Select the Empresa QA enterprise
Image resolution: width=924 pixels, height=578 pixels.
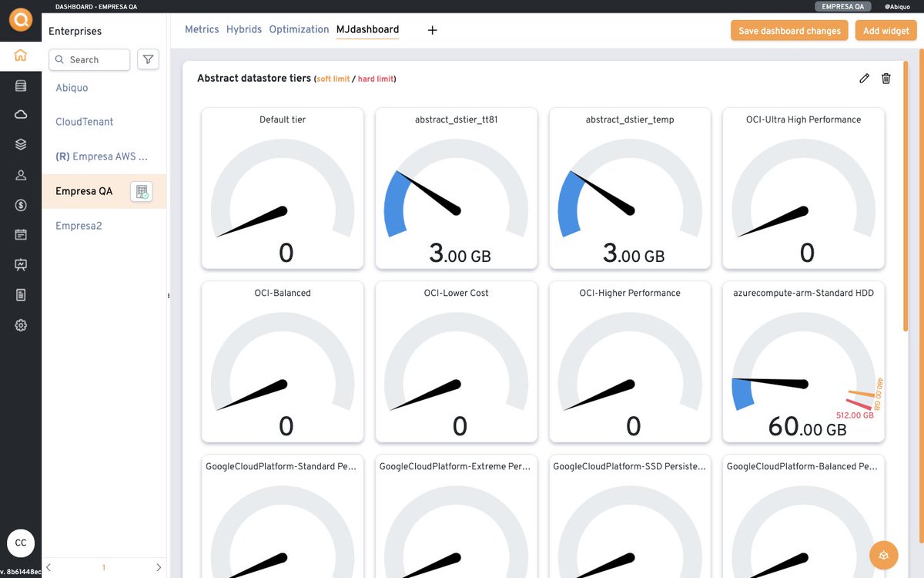[x=84, y=191]
